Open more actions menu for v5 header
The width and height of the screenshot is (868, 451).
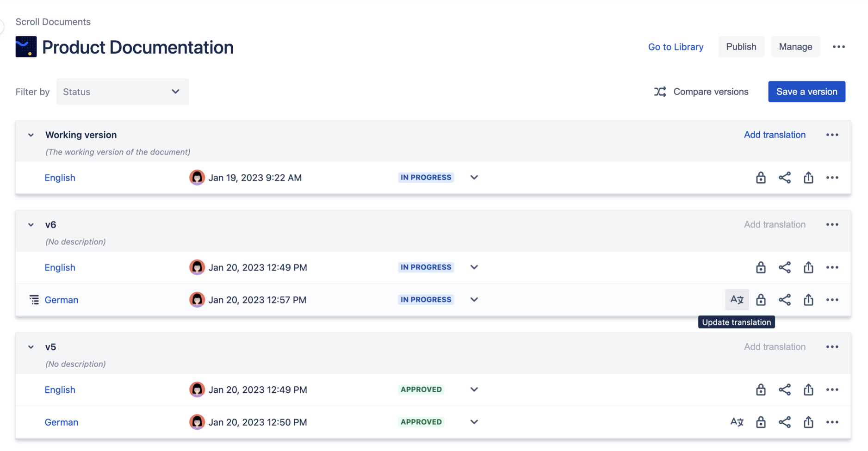832,347
